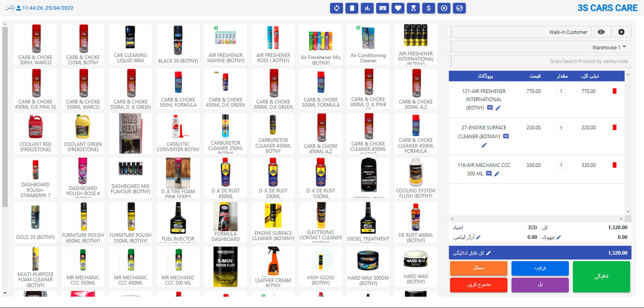
Task: Click the keyboard shortcuts toolbar icon
Action: point(383,8)
